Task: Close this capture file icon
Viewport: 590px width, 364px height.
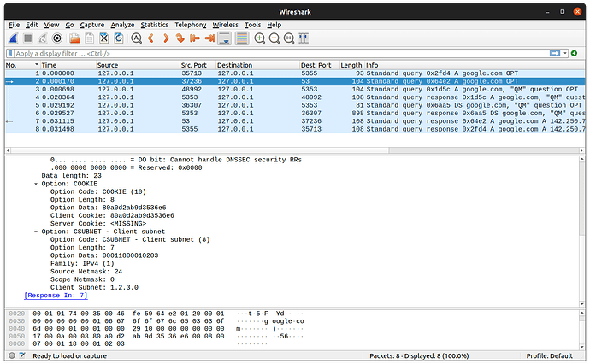Action: (103, 38)
